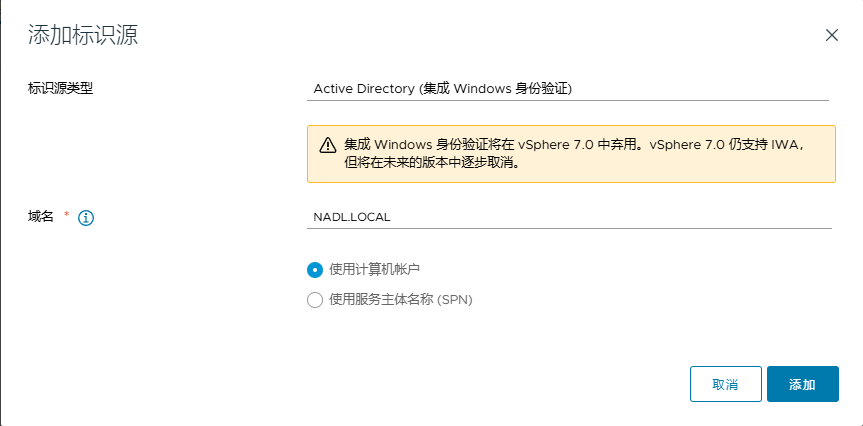Image resolution: width=863 pixels, height=426 pixels.
Task: Focus the 域名 input field
Action: (569, 217)
